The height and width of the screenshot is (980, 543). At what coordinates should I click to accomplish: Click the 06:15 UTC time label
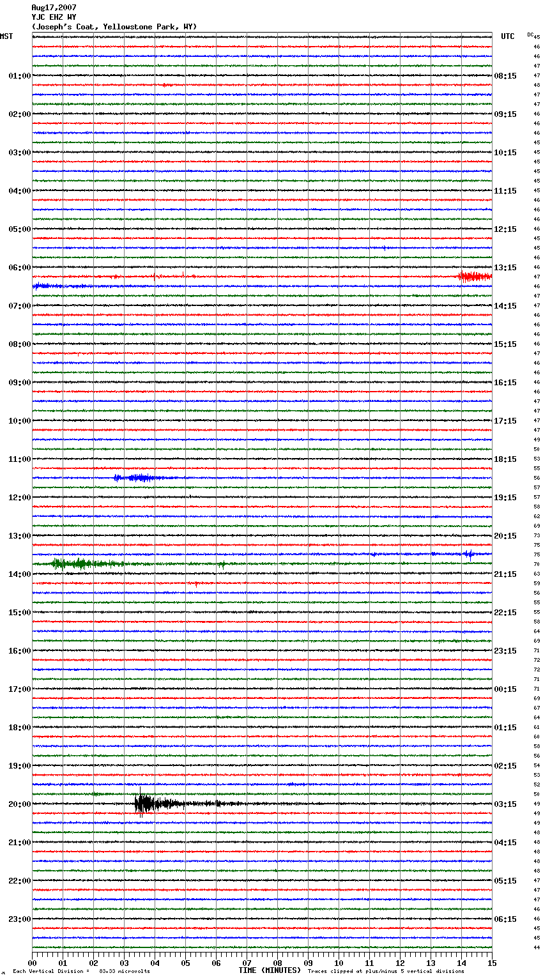pyautogui.click(x=505, y=919)
